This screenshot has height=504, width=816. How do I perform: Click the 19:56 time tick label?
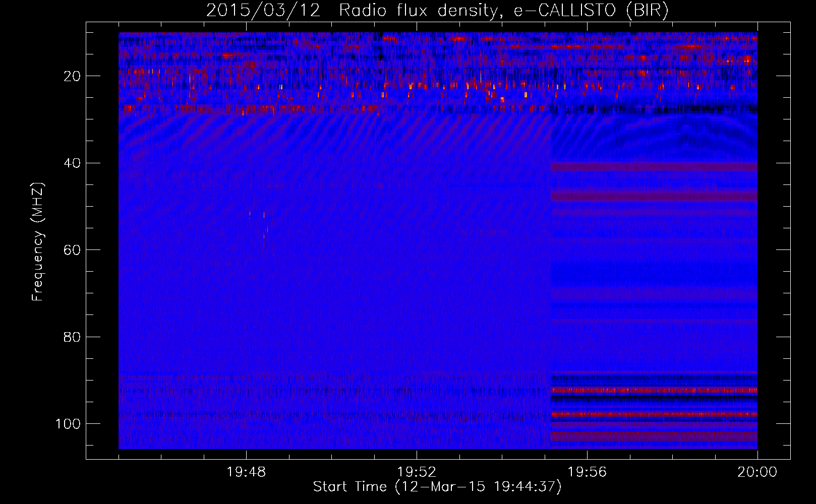587,472
